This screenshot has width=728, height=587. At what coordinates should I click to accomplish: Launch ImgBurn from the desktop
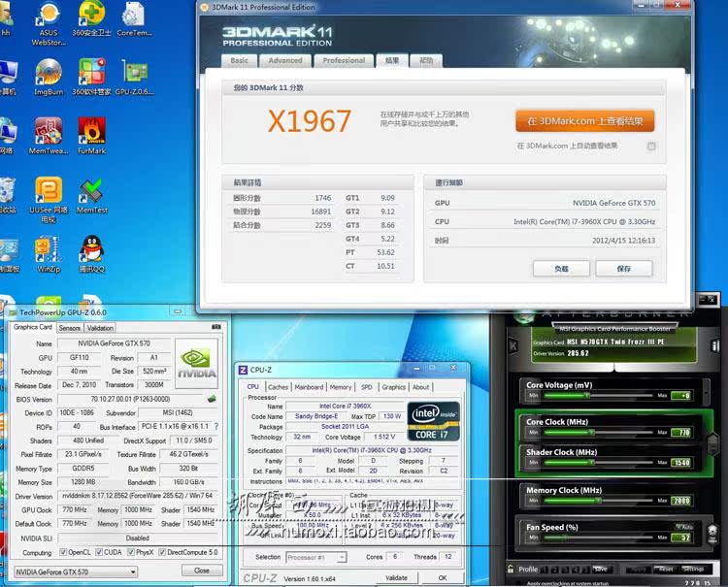(x=49, y=76)
